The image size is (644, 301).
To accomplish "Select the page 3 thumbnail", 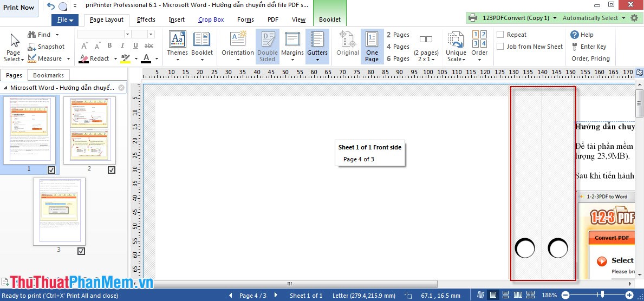I will point(59,211).
